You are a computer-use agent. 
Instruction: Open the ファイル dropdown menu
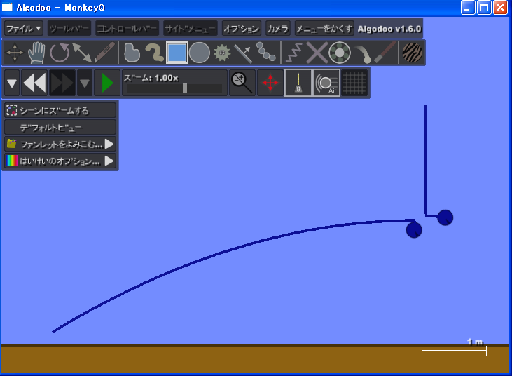pos(23,29)
